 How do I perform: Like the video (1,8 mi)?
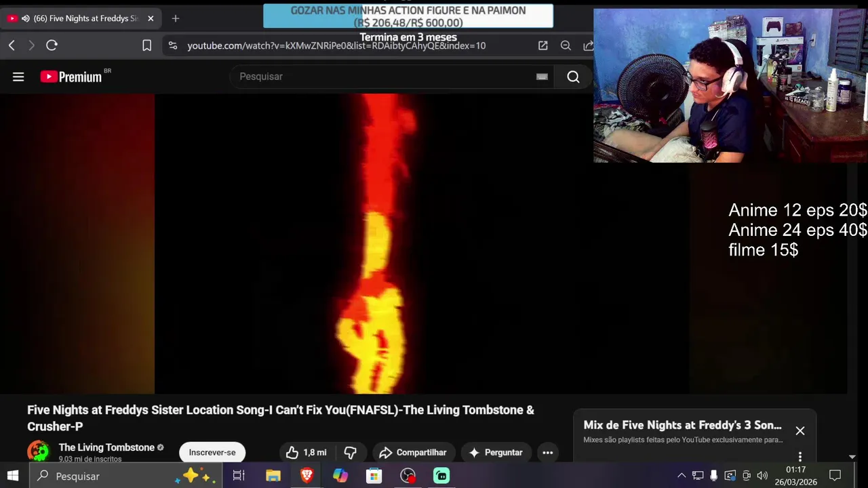click(306, 452)
